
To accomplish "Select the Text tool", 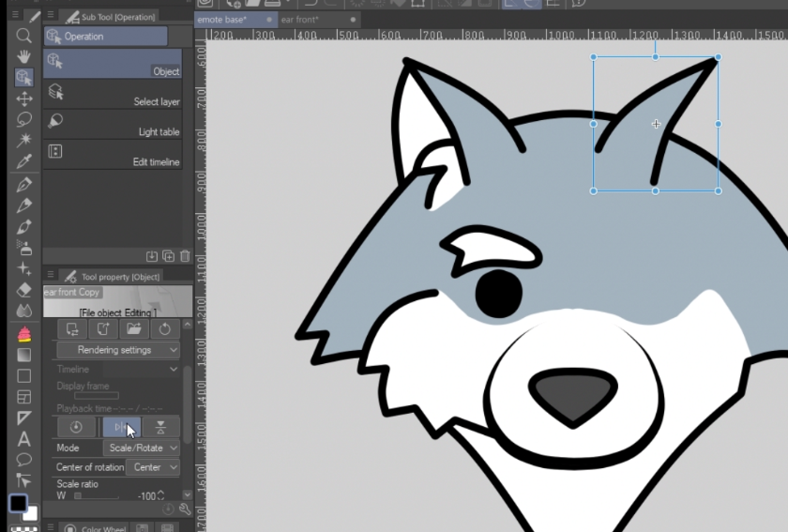I will click(24, 439).
